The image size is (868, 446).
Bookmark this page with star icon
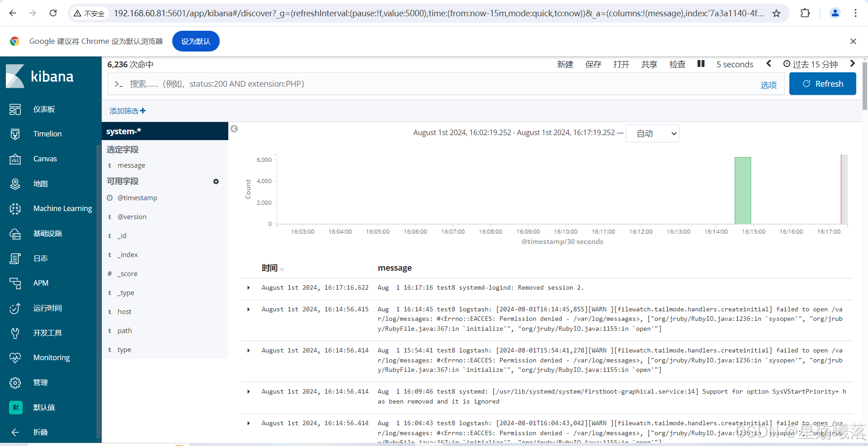click(776, 14)
